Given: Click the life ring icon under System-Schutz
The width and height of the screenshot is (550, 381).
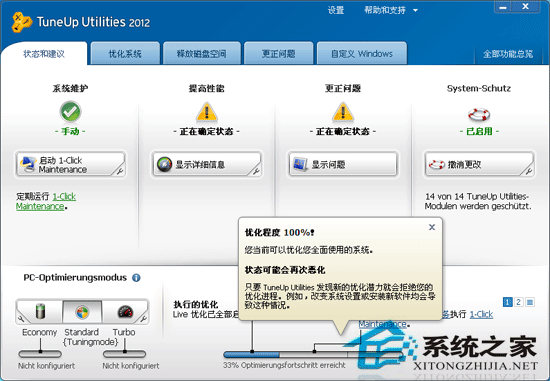Looking at the screenshot, I should click(x=479, y=114).
